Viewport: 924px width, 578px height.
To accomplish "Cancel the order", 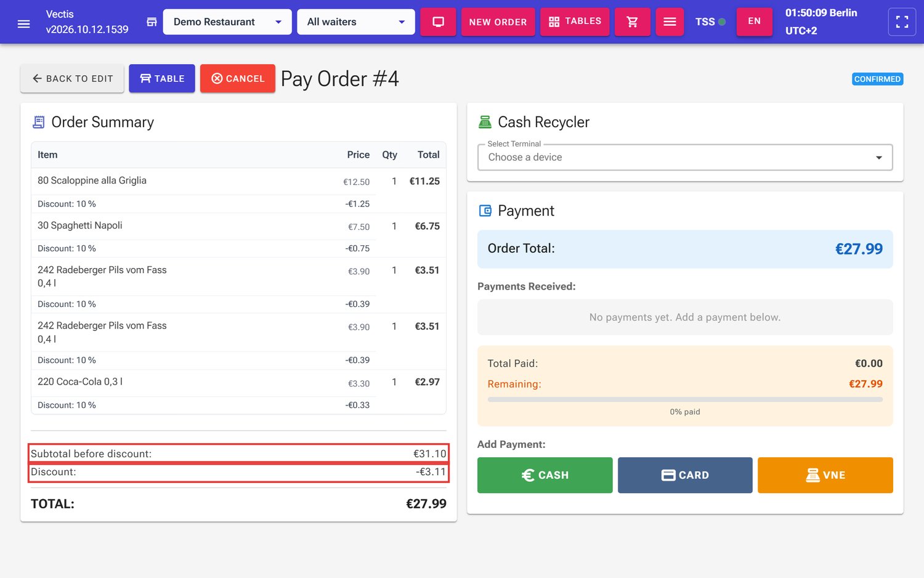I will (x=238, y=78).
